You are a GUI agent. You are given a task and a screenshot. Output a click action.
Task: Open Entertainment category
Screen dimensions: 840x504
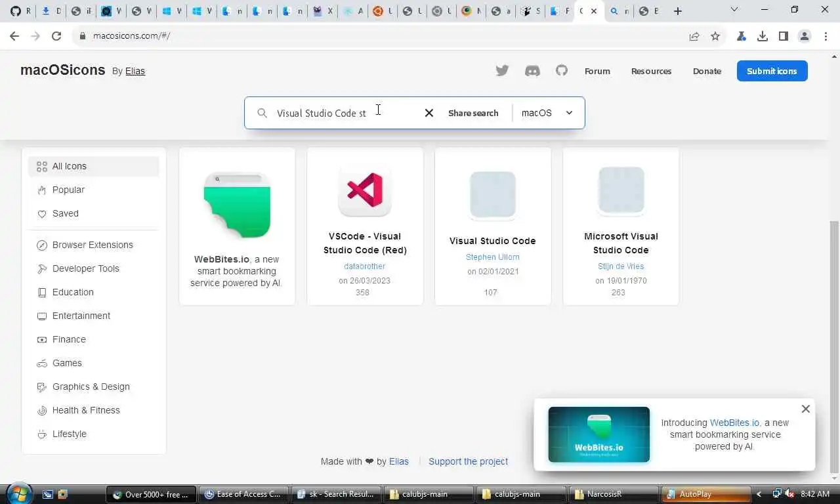pos(94,316)
